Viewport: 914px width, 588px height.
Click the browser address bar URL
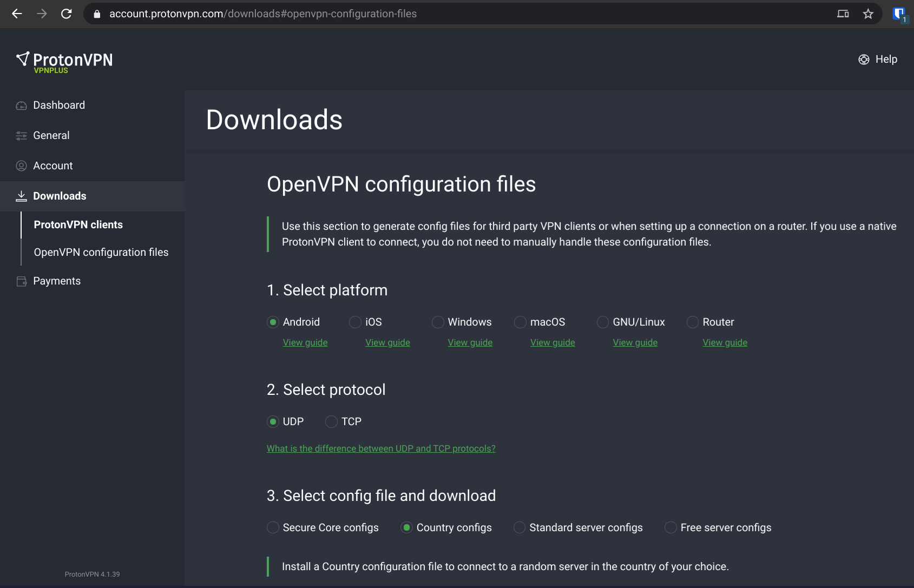(263, 14)
